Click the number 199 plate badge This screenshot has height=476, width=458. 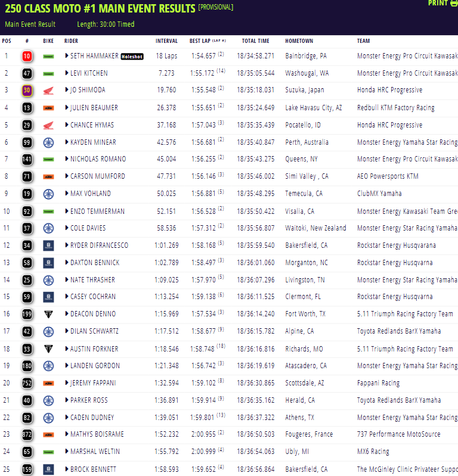(27, 314)
